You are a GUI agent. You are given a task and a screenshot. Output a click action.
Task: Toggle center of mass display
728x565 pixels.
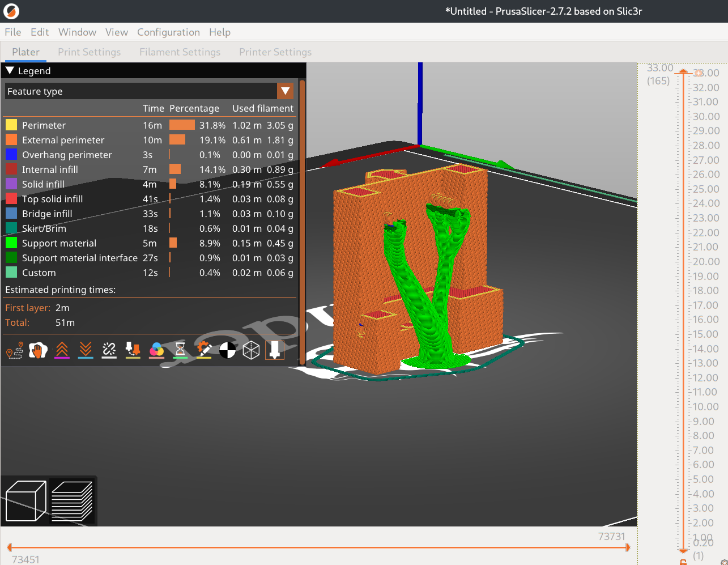pos(227,350)
